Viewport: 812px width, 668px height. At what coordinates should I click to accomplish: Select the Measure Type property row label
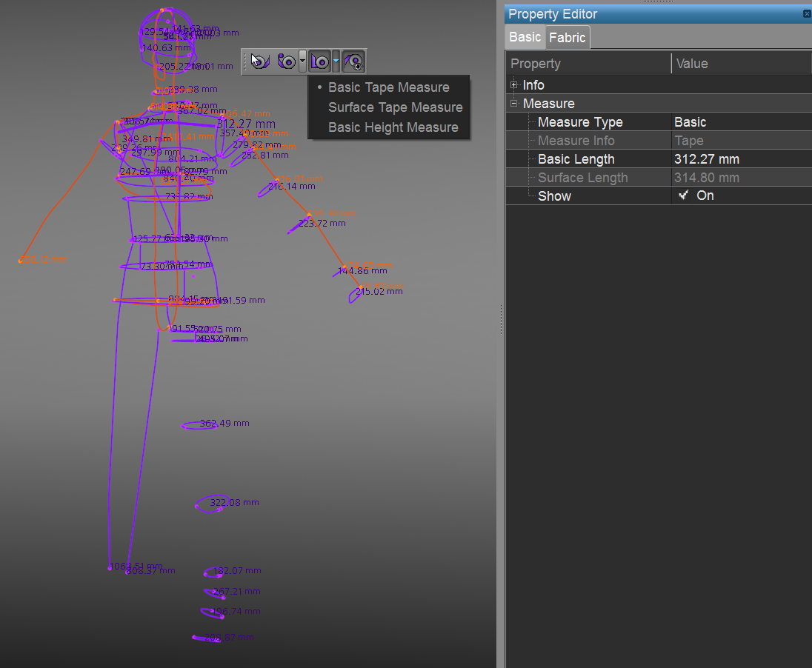(580, 122)
